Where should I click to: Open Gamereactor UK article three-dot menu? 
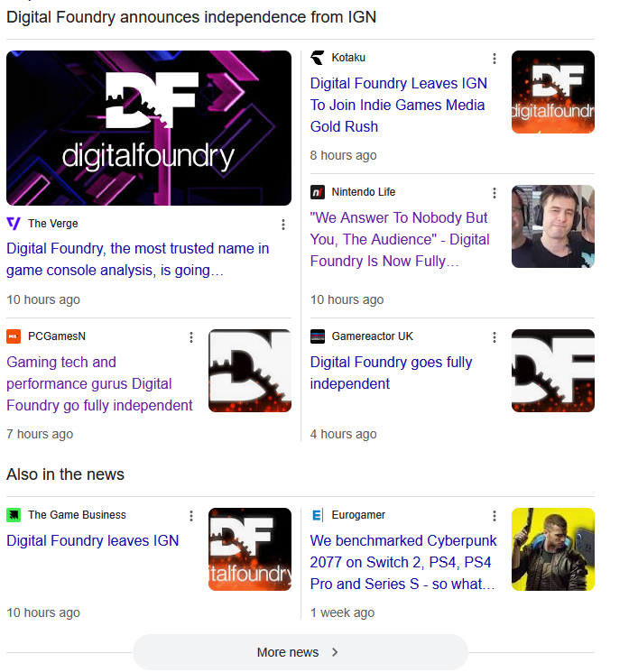tap(495, 337)
